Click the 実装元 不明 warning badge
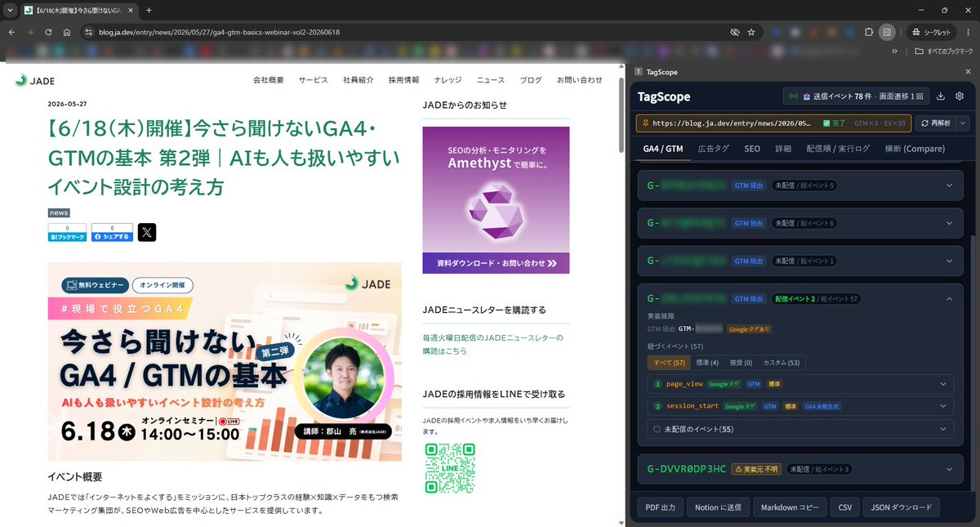980x527 pixels. 756,469
